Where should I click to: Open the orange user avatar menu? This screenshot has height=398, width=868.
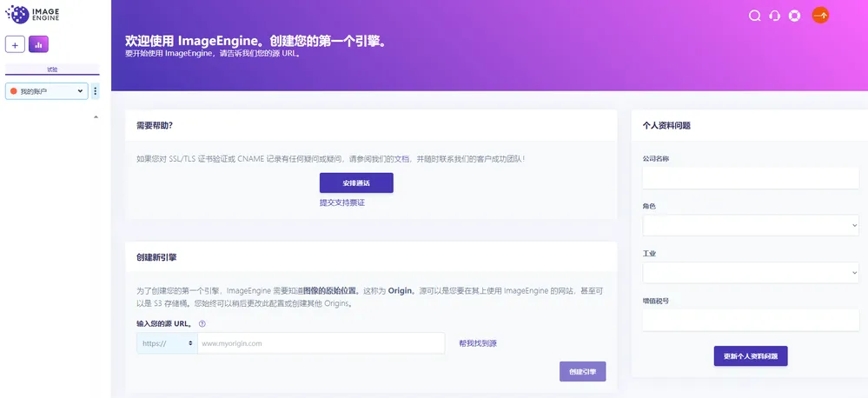click(820, 15)
